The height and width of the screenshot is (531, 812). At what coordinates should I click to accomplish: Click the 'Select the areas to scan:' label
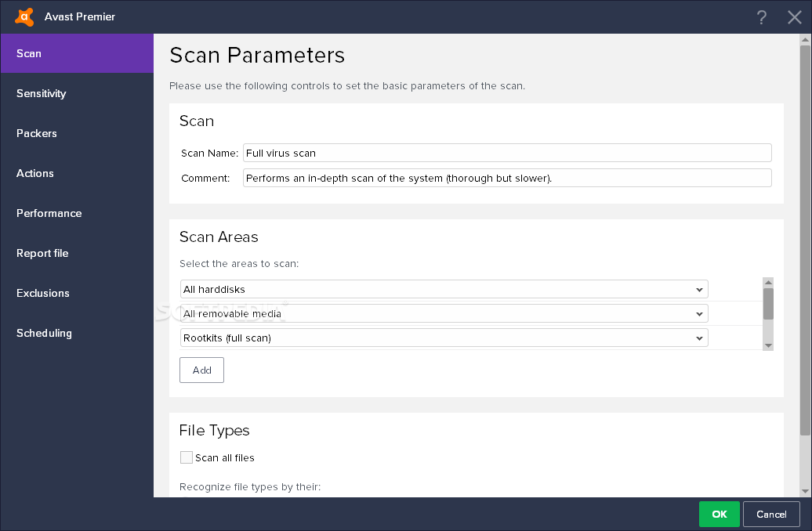pyautogui.click(x=239, y=263)
